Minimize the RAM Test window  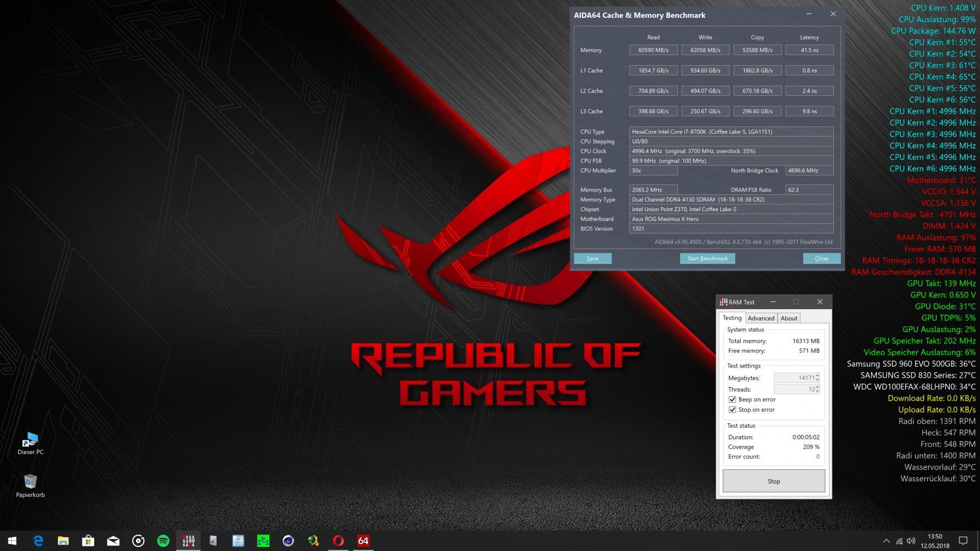773,302
